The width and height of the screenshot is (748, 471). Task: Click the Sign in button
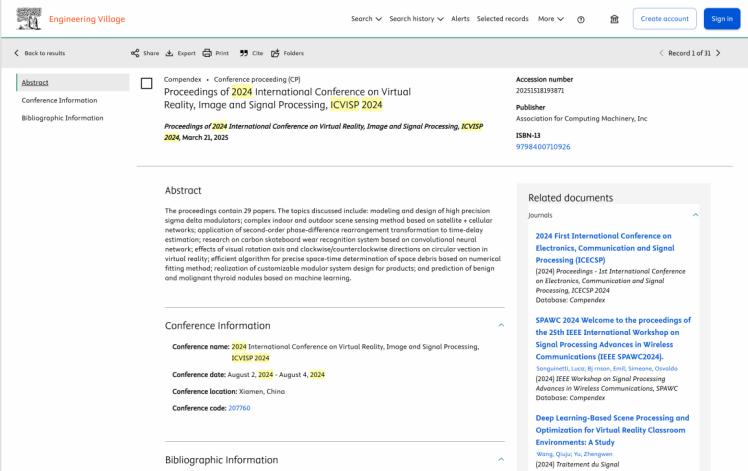pos(722,19)
